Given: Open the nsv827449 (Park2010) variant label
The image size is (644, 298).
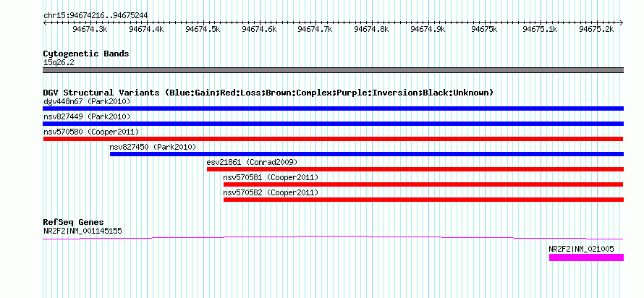Looking at the screenshot, I should [x=87, y=116].
